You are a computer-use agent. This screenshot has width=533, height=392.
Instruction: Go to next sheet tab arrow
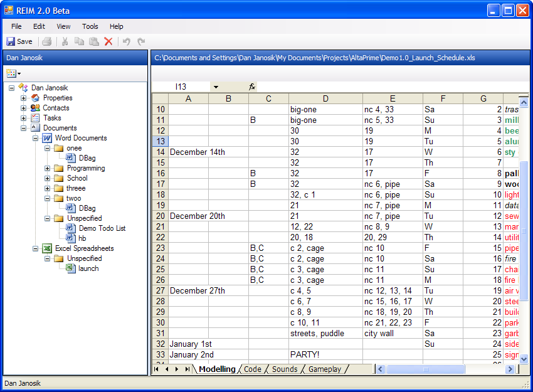pos(177,369)
